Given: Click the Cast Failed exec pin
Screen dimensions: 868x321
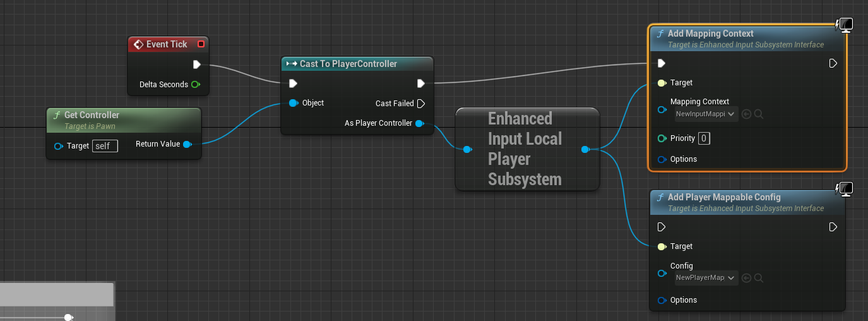Looking at the screenshot, I should pos(421,104).
